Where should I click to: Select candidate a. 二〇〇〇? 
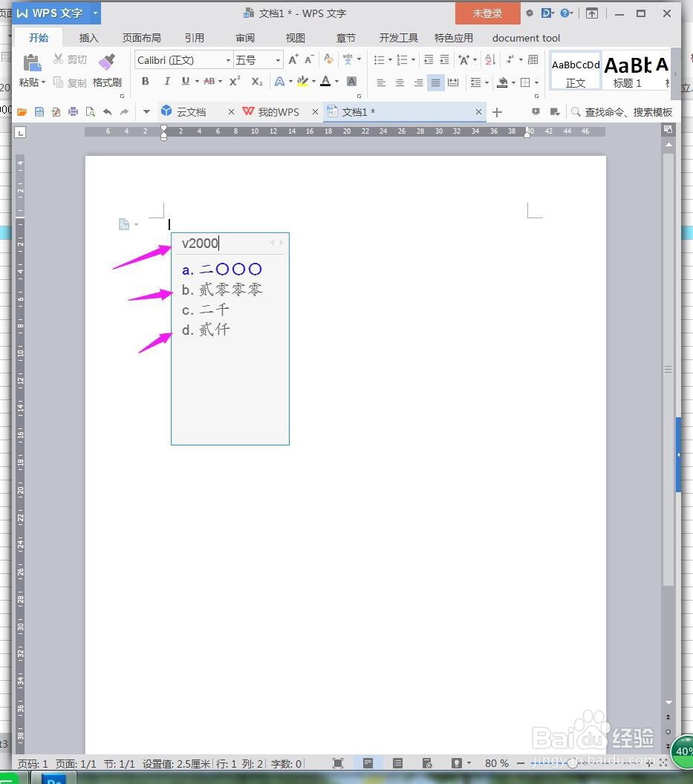click(222, 270)
